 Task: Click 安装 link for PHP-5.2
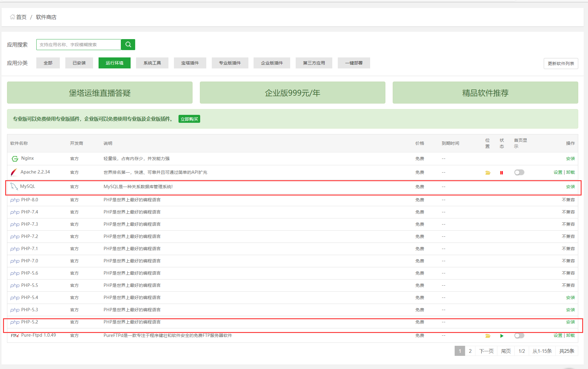(570, 322)
